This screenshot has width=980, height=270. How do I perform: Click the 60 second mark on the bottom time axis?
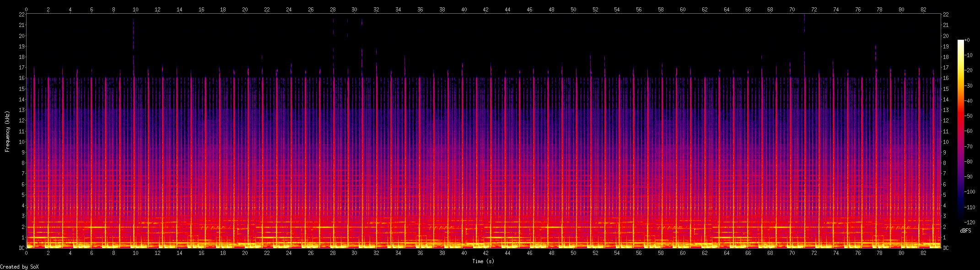[683, 253]
